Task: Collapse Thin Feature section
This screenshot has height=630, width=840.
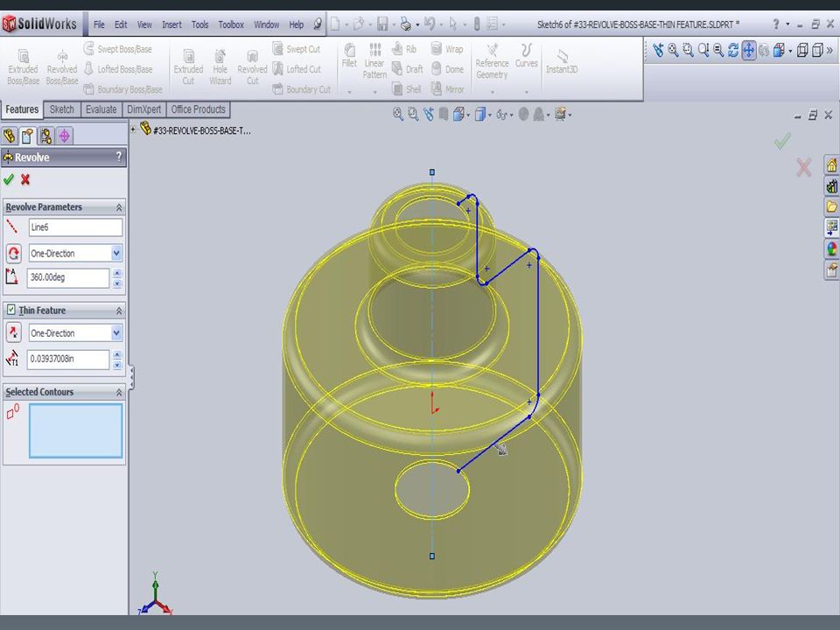Action: pyautogui.click(x=119, y=311)
